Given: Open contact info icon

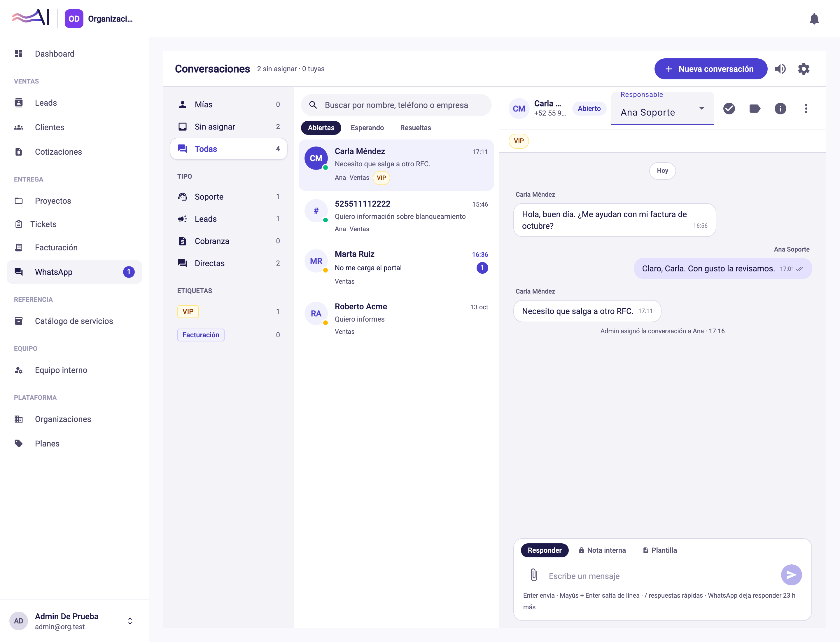Looking at the screenshot, I should point(780,109).
